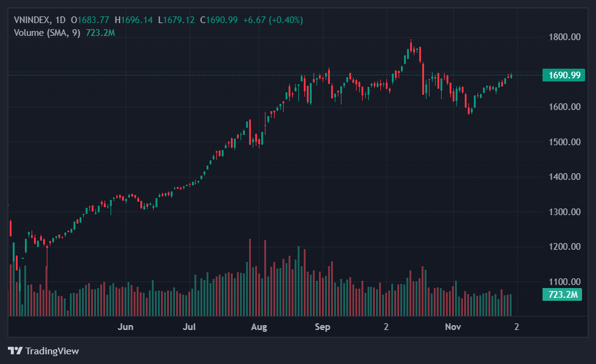This screenshot has width=596, height=364.
Task: Click the 723.2M value in volume legend
Action: pos(101,33)
